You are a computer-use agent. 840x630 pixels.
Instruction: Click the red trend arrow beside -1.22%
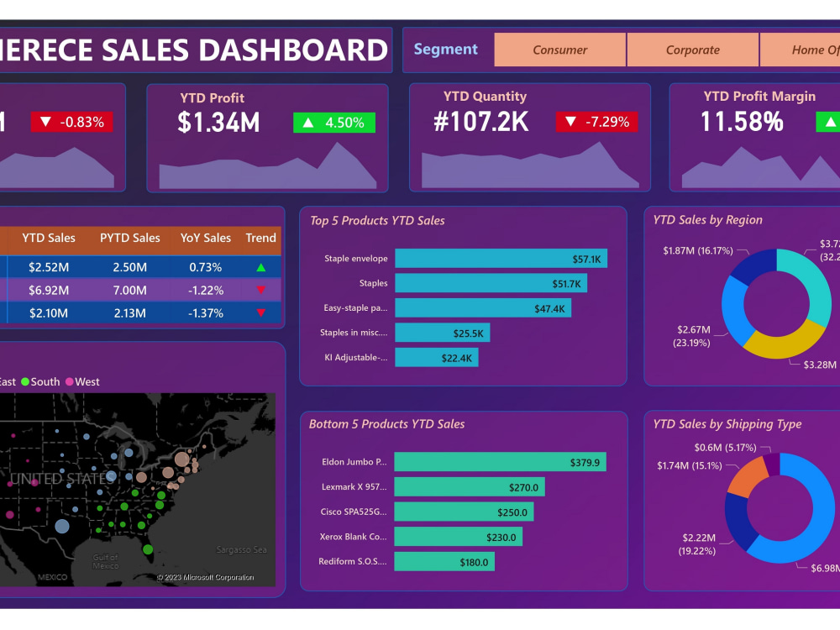pyautogui.click(x=260, y=289)
